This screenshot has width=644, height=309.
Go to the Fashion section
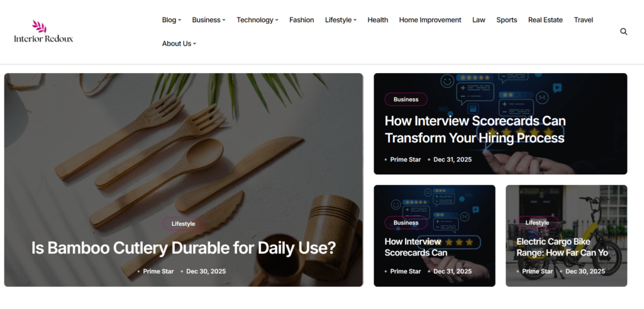click(301, 20)
